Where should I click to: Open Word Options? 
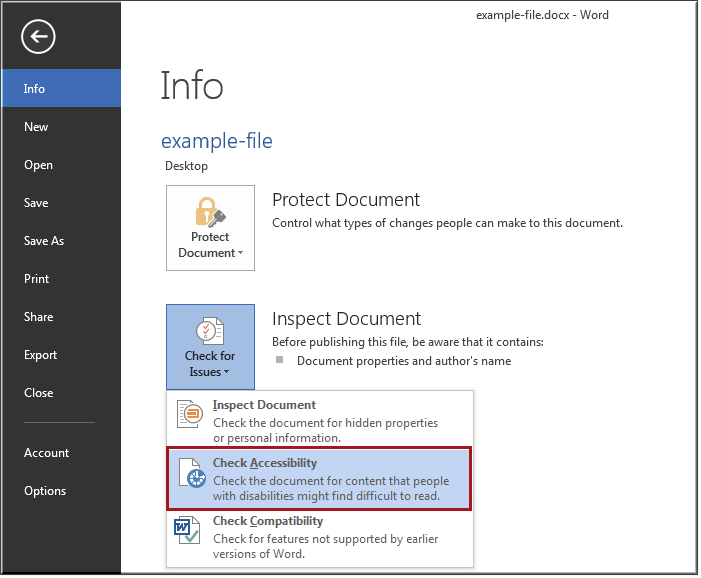click(45, 491)
